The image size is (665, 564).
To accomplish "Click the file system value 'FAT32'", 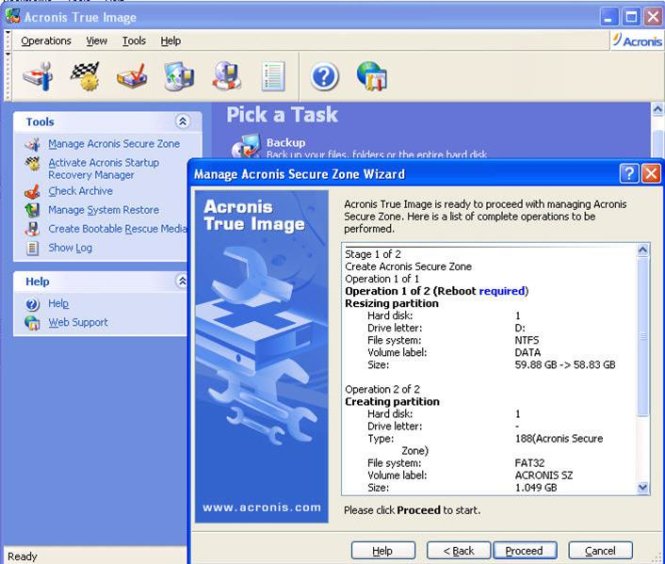I will click(530, 463).
